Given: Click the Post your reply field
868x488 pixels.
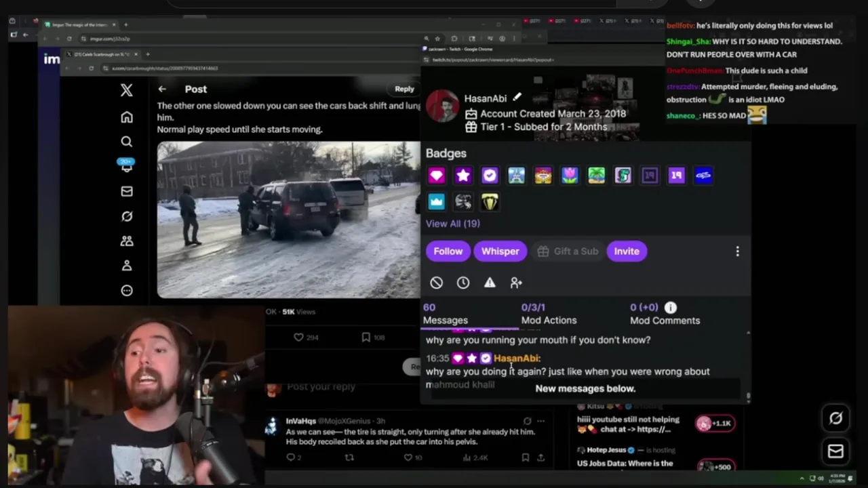Looking at the screenshot, I should pyautogui.click(x=321, y=386).
